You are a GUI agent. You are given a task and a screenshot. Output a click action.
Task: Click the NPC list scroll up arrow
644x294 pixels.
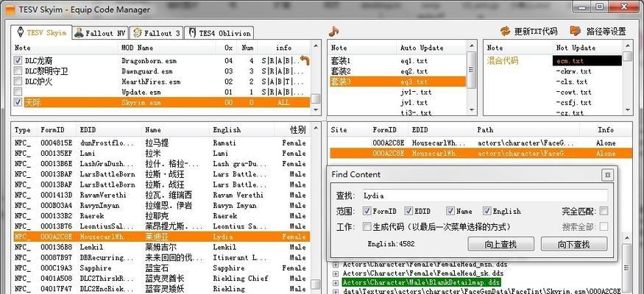[316, 129]
